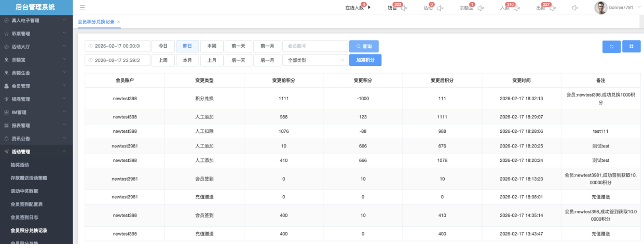Screen dimensions: 644x244
Task: Click the blue refresh icon button
Action: tap(611, 47)
